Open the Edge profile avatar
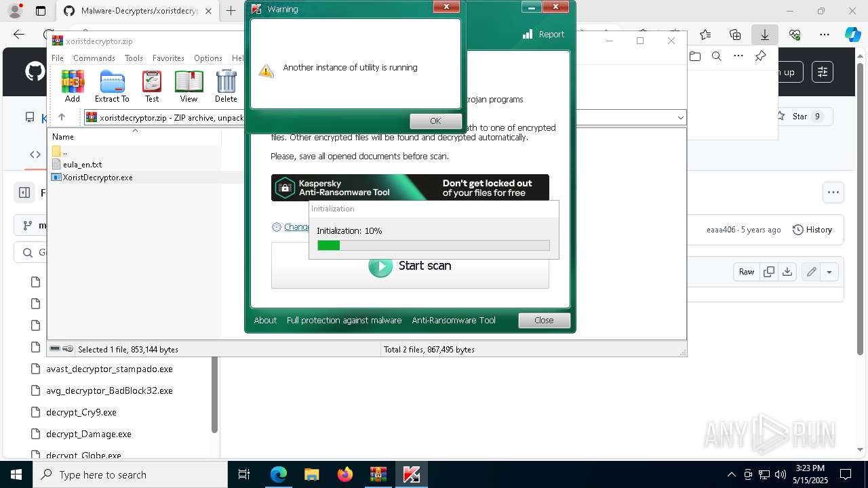Screen dimensions: 868x488 (15, 11)
